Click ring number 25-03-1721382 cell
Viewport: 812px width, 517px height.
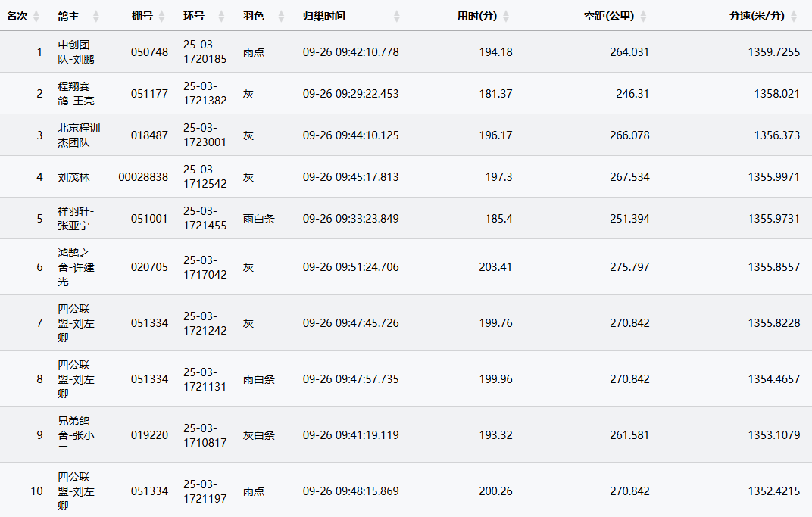click(x=205, y=93)
